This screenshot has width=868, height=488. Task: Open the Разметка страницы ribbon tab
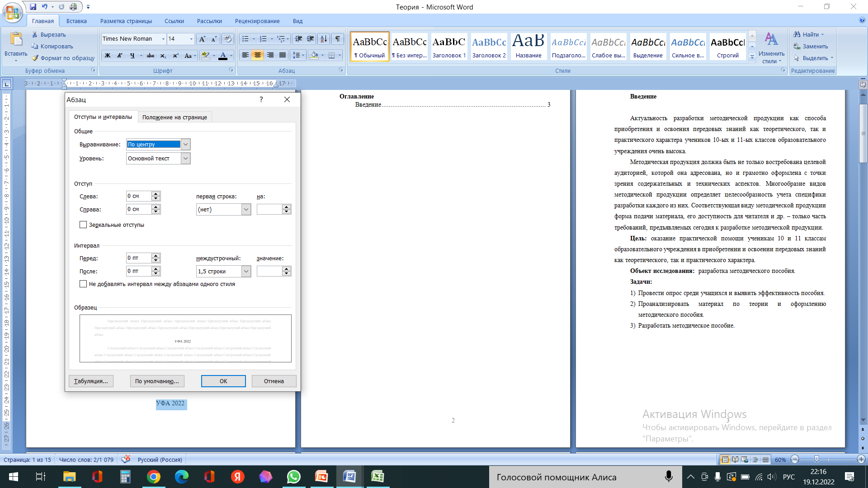(x=126, y=21)
